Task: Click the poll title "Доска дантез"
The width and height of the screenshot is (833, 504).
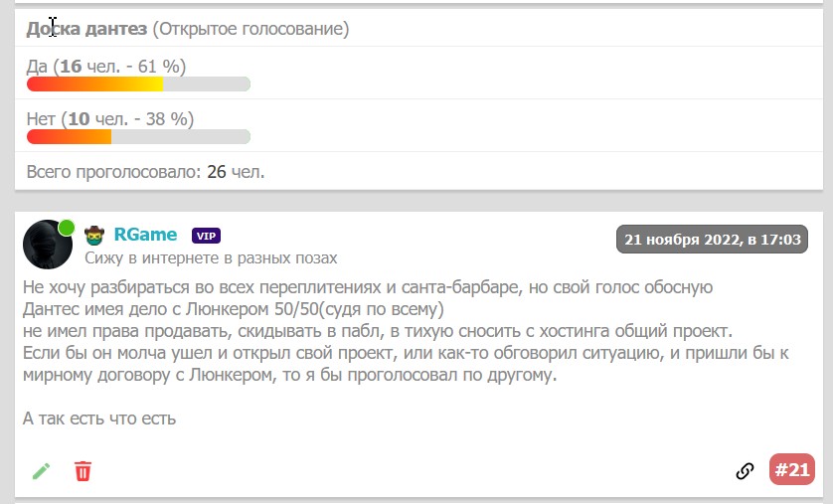Action: coord(86,30)
